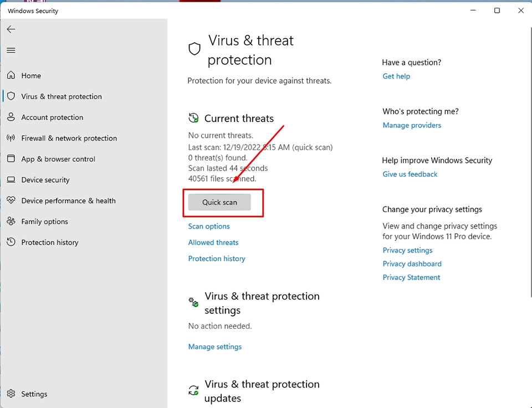The image size is (532, 408).
Task: Open Virus & threat protection from sidebar
Action: click(x=61, y=96)
